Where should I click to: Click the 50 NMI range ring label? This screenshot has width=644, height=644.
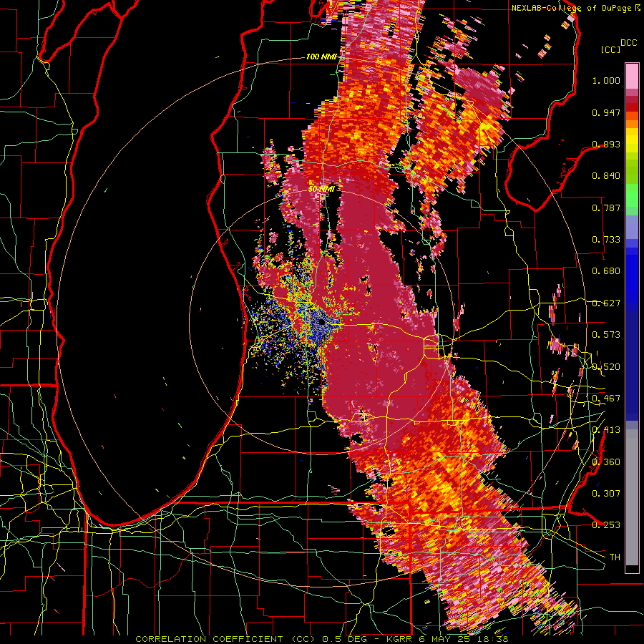click(x=321, y=190)
